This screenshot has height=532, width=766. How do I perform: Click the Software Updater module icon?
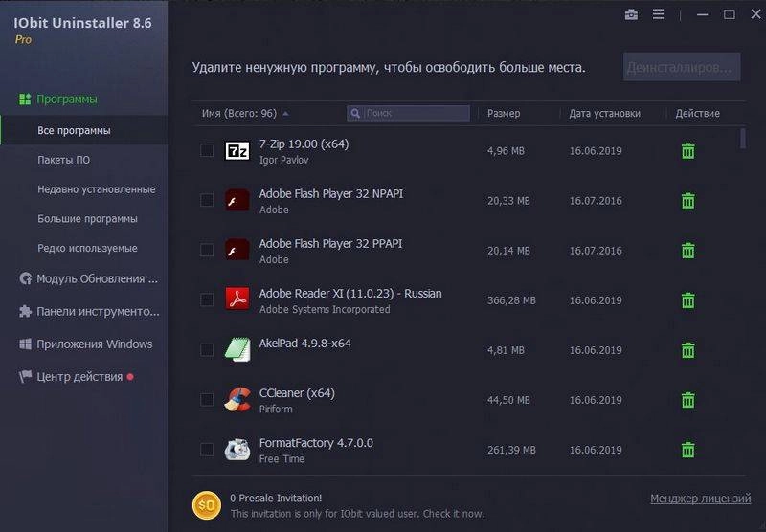click(26, 278)
